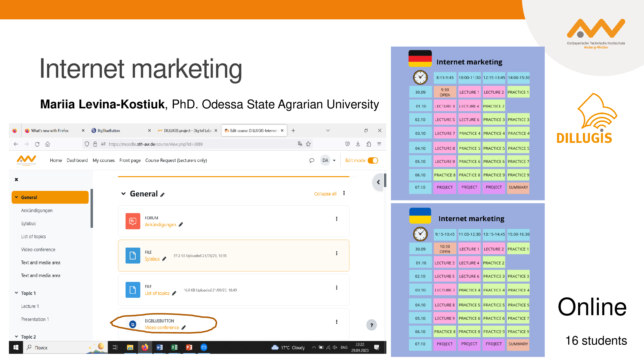Expand Topic 1 in the course index
This screenshot has width=644, height=362.
pos(16,293)
